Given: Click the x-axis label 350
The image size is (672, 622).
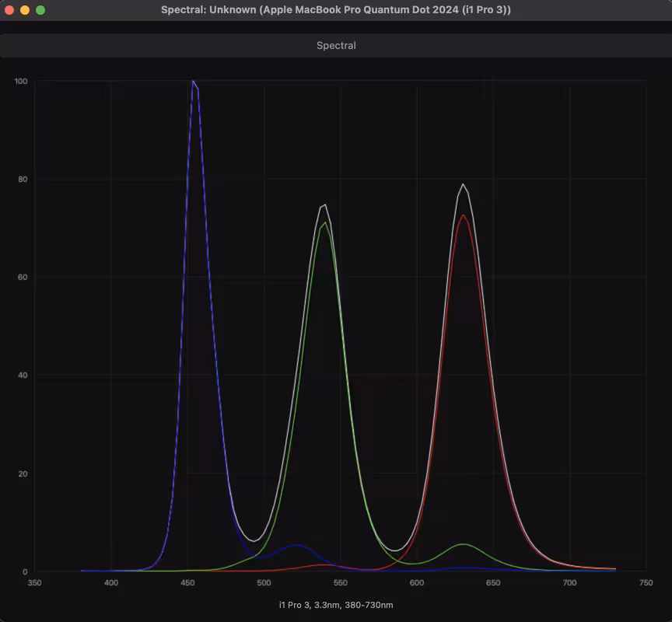Looking at the screenshot, I should (x=35, y=582).
